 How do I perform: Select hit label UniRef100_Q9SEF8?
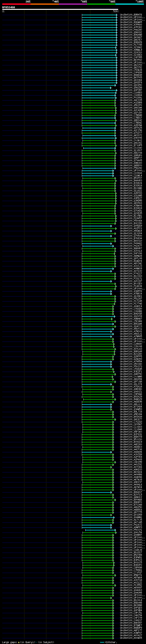tap(131, 82)
